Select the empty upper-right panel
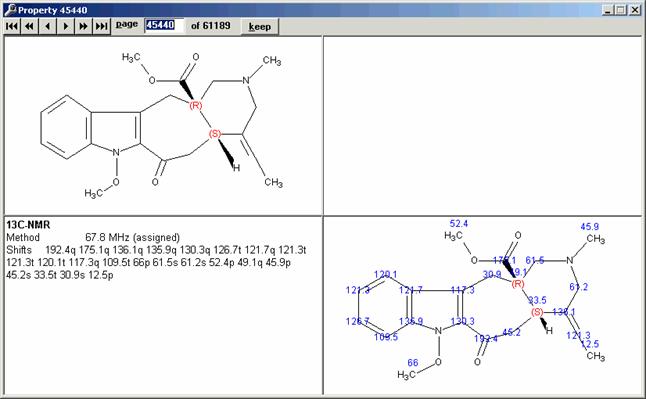646x399 pixels. [482, 125]
